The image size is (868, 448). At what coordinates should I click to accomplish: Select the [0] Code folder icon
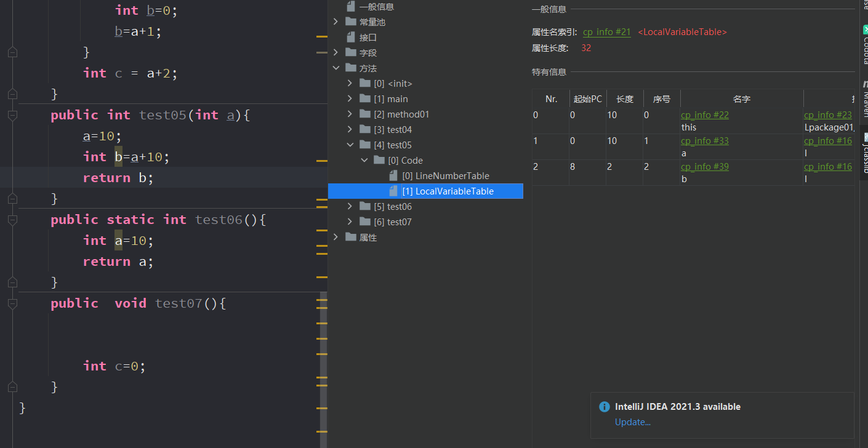[x=379, y=160]
